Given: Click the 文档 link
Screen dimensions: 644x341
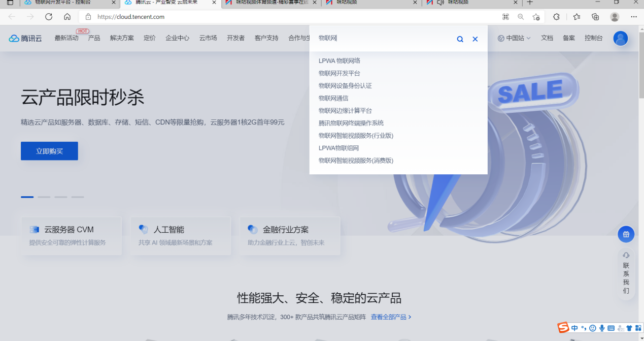Looking at the screenshot, I should 547,38.
